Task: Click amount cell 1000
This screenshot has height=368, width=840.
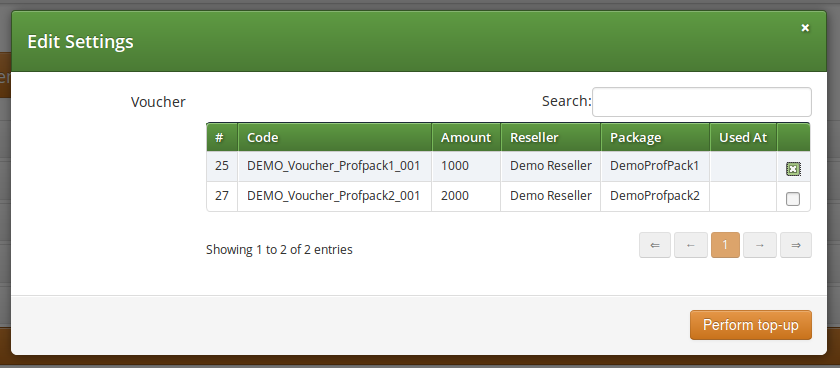Action: pos(466,166)
